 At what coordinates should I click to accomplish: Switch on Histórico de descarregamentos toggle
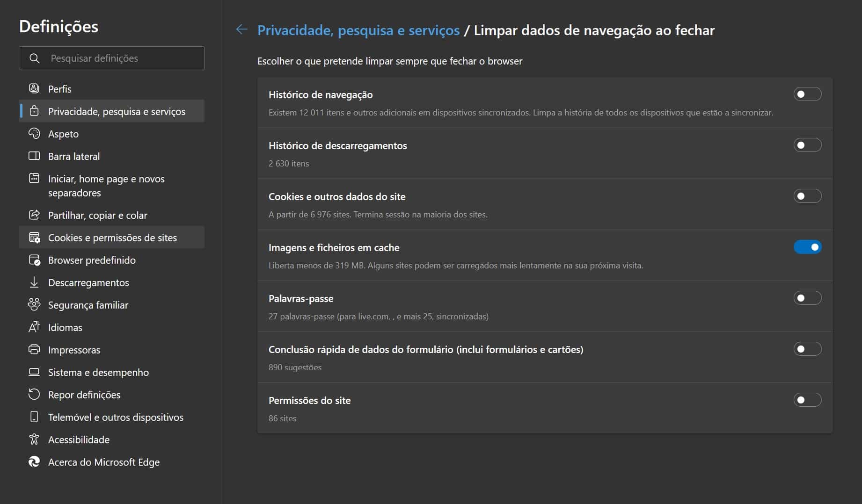(x=807, y=145)
